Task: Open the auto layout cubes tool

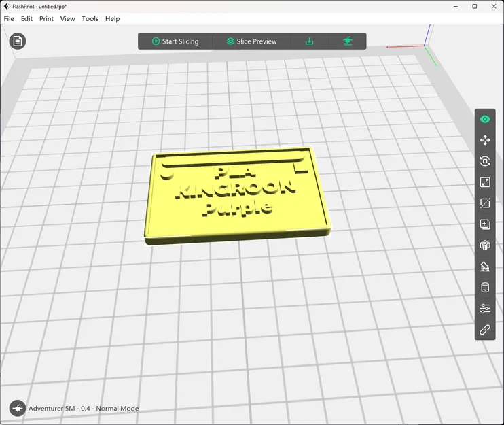Action: click(485, 245)
